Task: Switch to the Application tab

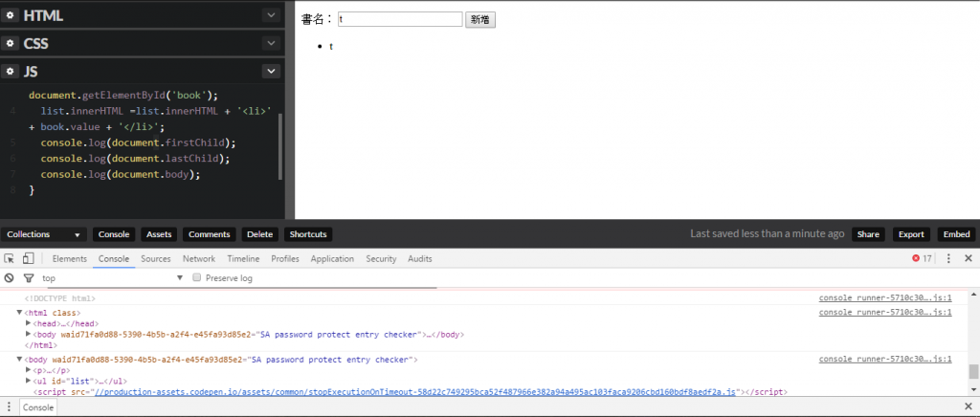Action: click(332, 258)
